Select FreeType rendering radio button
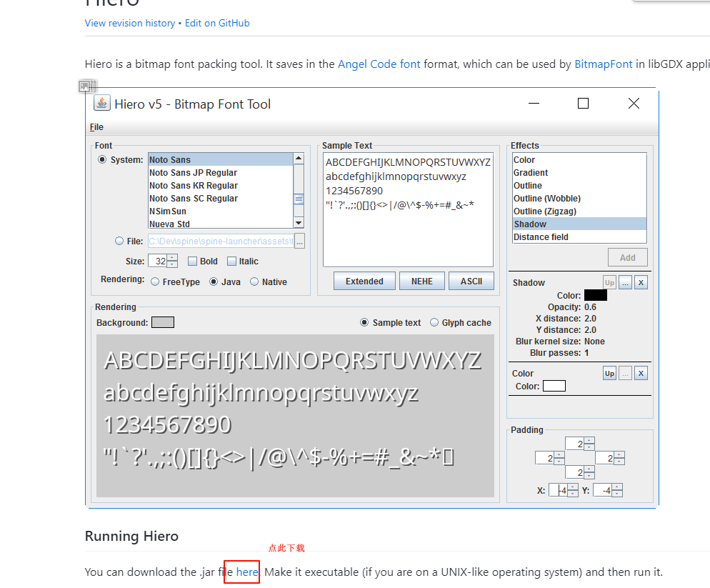This screenshot has height=588, width=710. point(155,282)
